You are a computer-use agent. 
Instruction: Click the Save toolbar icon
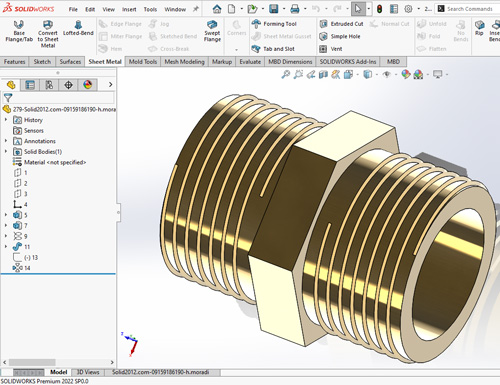tap(274, 9)
